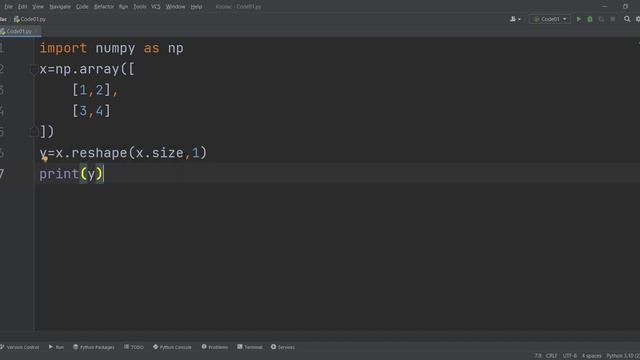Open the Services tool window
This screenshot has height=360, width=640.
tap(282, 347)
